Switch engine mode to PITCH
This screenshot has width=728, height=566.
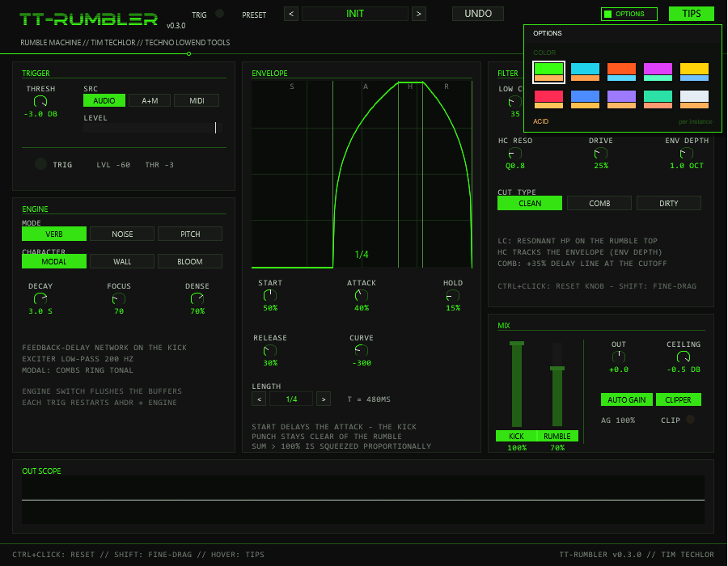(x=190, y=234)
